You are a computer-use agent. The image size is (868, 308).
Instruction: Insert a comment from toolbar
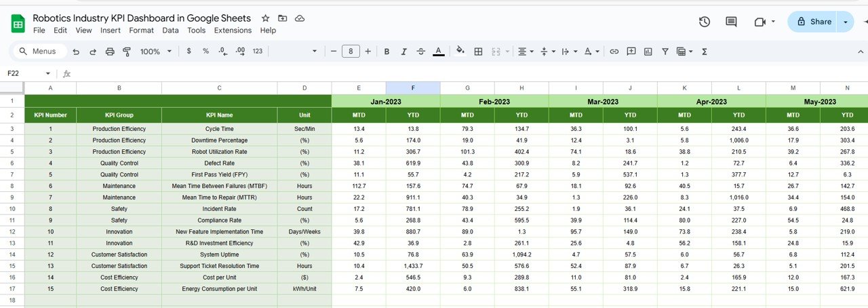click(x=631, y=52)
